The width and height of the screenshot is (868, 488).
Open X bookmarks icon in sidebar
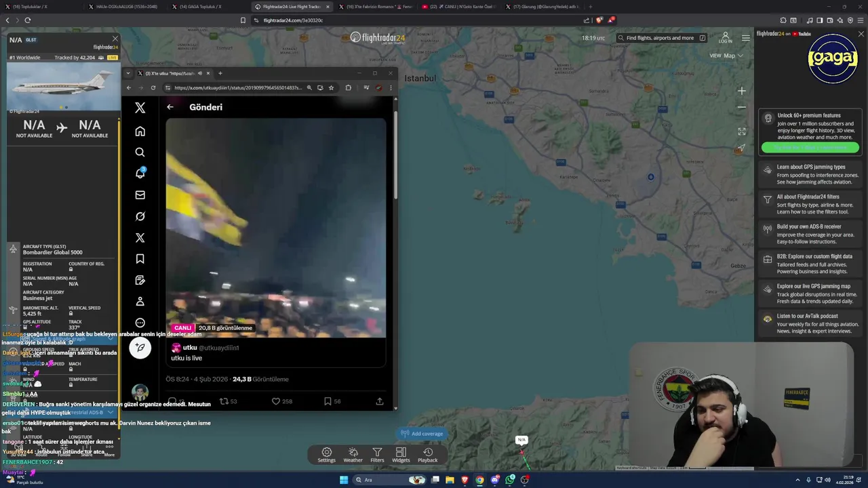(x=140, y=259)
